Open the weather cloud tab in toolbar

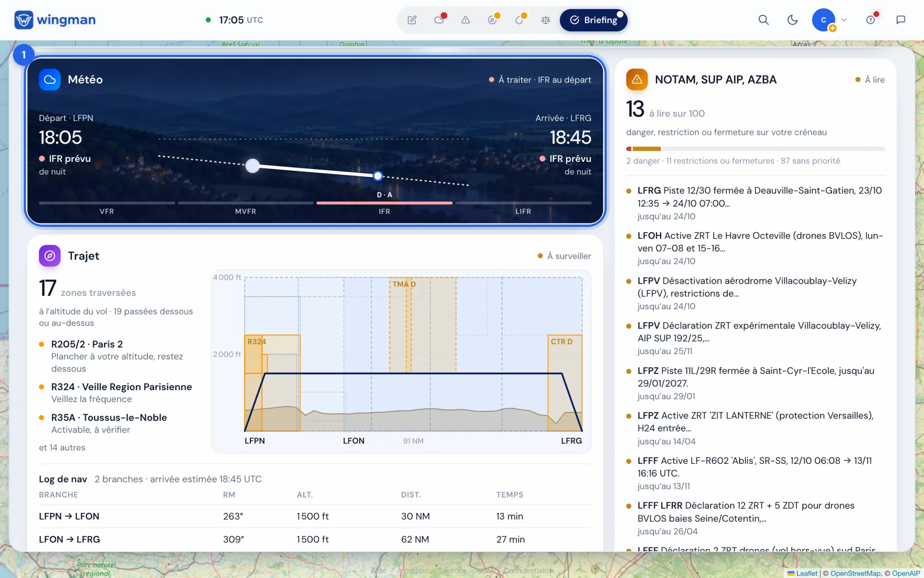(439, 20)
